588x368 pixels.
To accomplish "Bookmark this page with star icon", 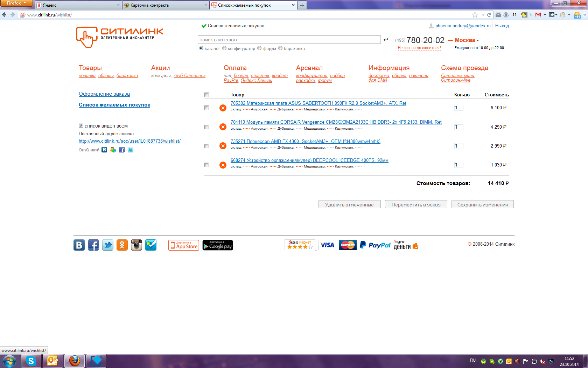I will coord(475,15).
